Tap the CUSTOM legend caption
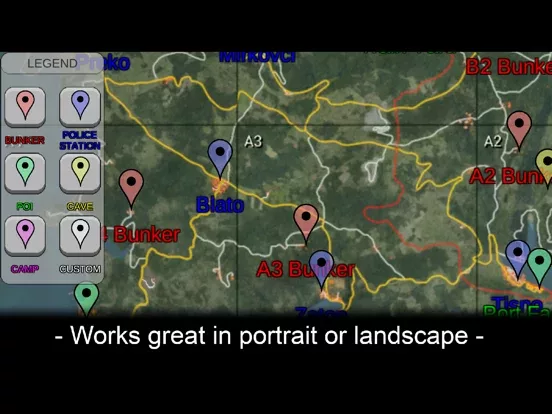The image size is (552, 414). [x=80, y=269]
